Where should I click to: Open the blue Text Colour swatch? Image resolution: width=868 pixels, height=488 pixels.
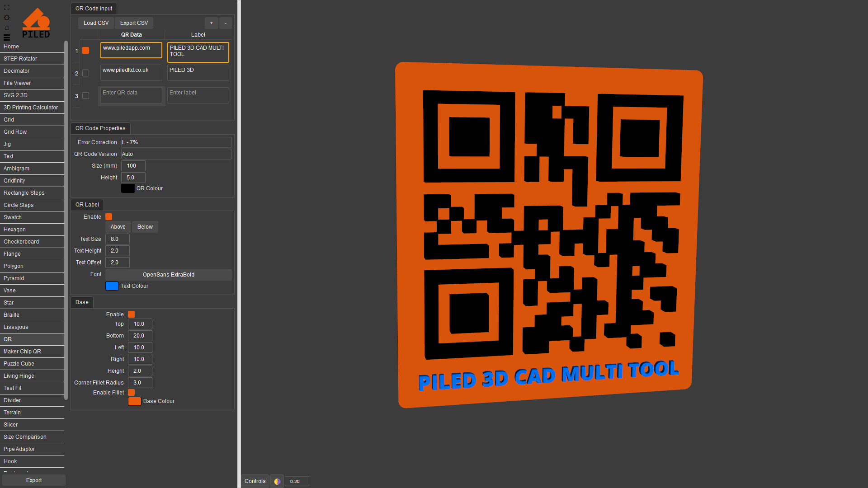point(112,286)
